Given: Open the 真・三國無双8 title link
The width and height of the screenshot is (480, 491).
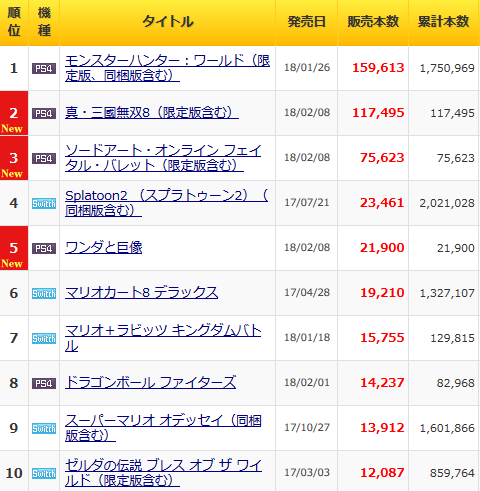Looking at the screenshot, I should 152,113.
